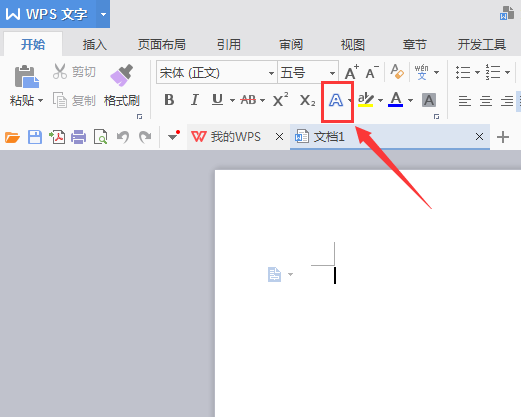Click the save floppy disk icon
This screenshot has width=521, height=417.
click(35, 137)
